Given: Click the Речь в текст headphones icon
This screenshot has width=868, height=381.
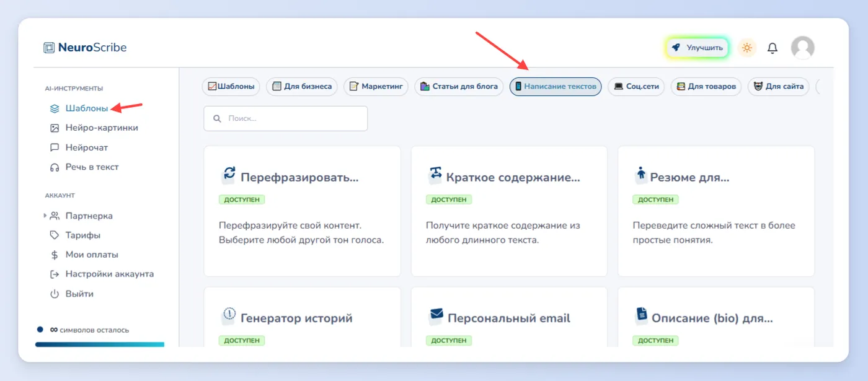Looking at the screenshot, I should [55, 167].
